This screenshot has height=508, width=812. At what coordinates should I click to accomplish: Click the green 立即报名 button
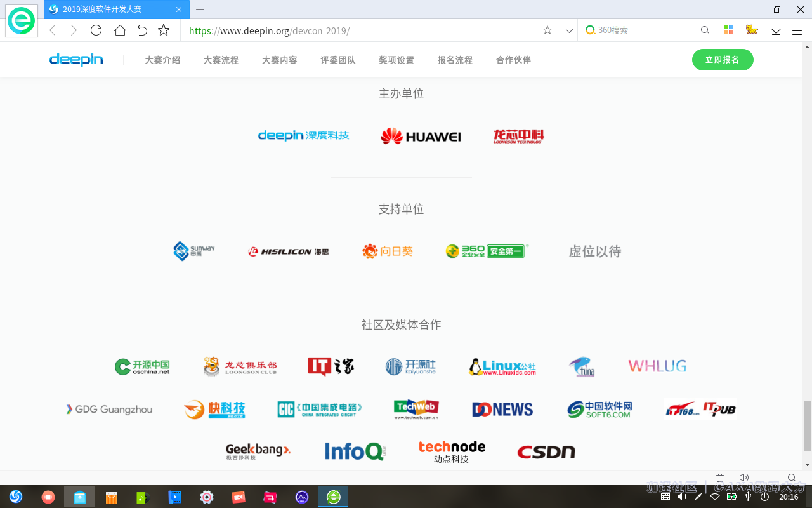(723, 60)
